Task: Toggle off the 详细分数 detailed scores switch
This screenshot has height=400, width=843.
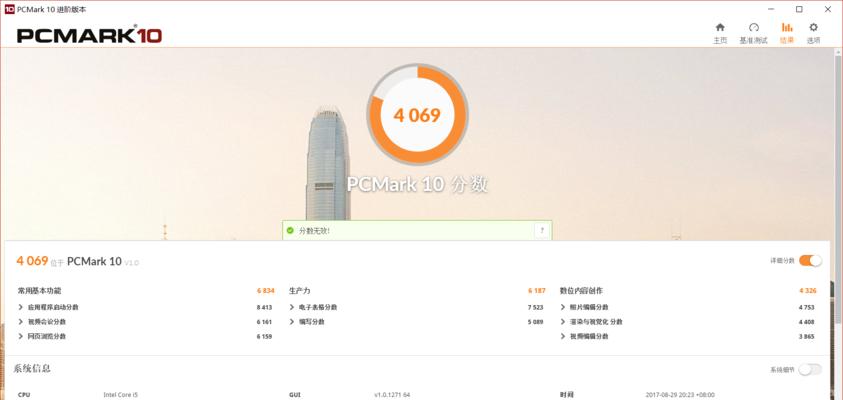Action: click(x=810, y=261)
